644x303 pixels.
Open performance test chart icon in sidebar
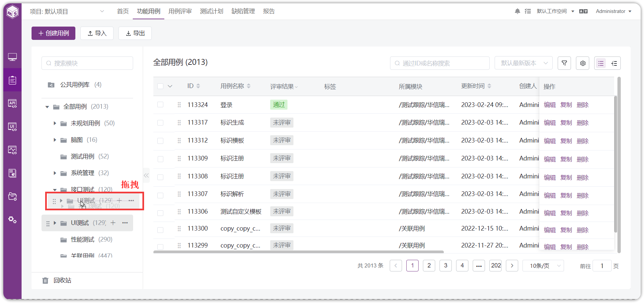coord(12,150)
